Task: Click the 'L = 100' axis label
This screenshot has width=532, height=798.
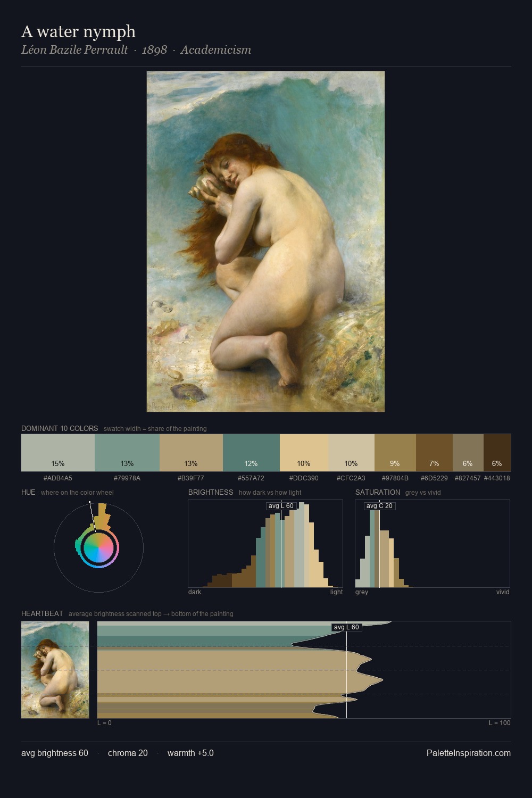Action: (x=500, y=723)
